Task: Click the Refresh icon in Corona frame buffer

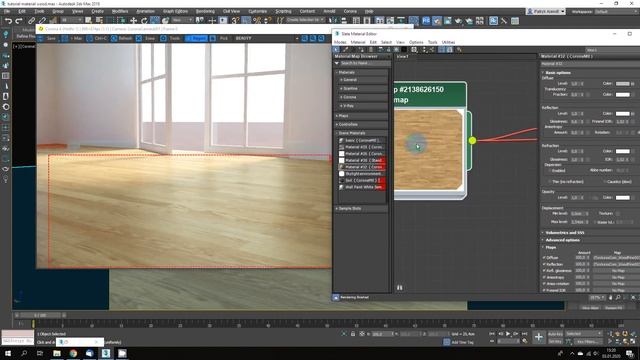Action: click(114, 38)
